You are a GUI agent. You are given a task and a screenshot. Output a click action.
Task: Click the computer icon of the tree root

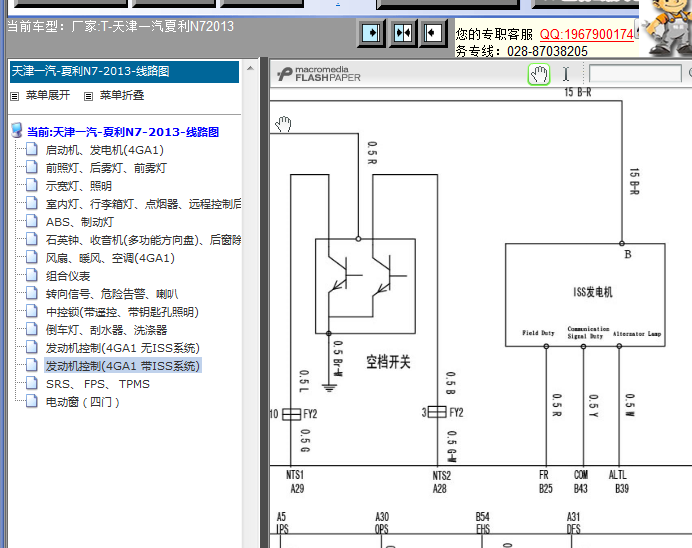(17, 130)
